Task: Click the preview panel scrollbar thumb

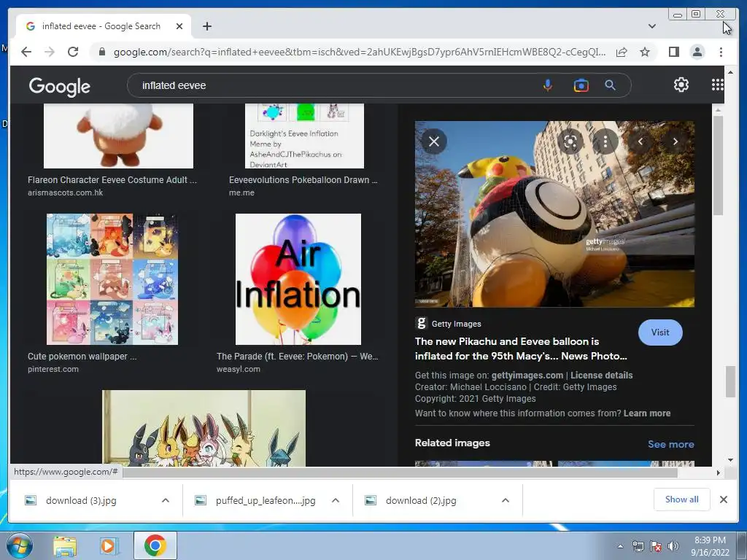Action: pyautogui.click(x=718, y=164)
